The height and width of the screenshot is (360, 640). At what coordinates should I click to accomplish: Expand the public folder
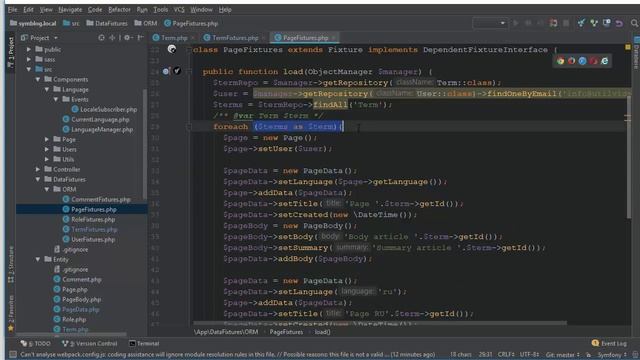tap(29, 49)
